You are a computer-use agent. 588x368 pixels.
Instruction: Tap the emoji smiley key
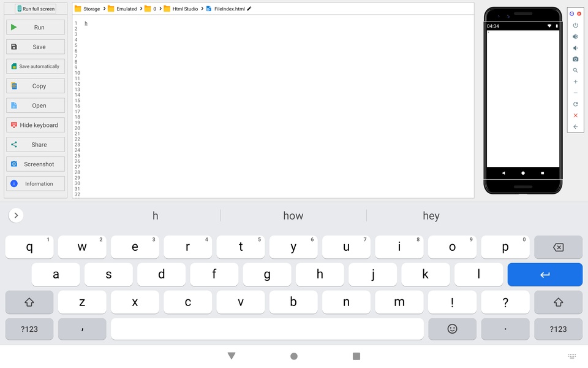coord(452,329)
